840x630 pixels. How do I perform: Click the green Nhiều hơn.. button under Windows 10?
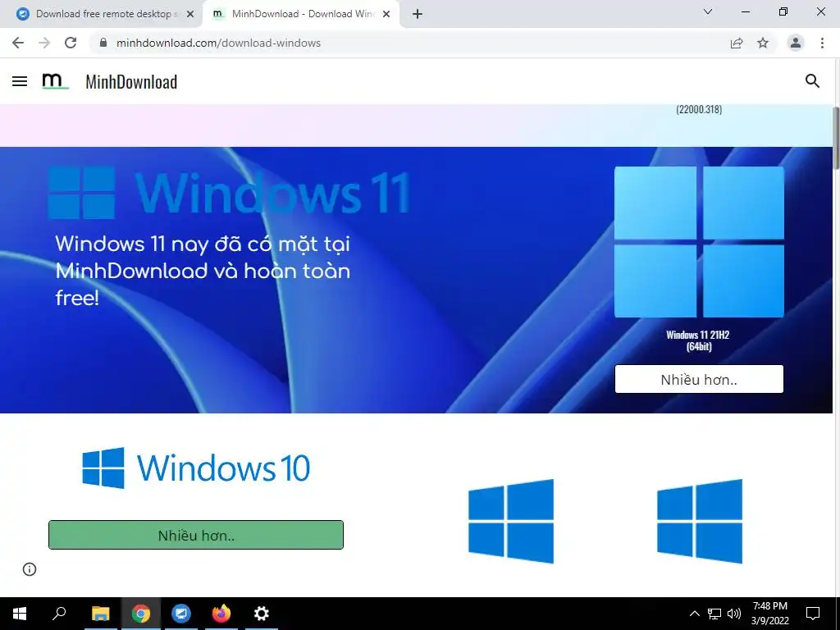click(x=195, y=535)
